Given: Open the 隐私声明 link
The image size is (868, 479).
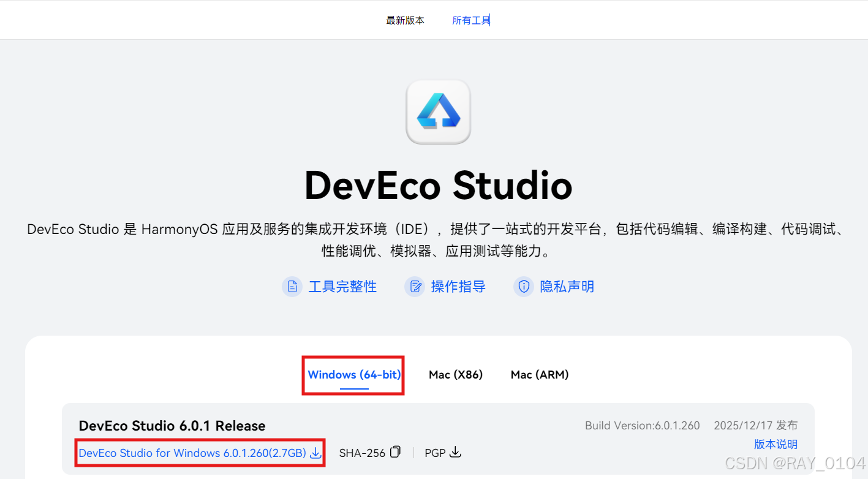Looking at the screenshot, I should pos(567,286).
